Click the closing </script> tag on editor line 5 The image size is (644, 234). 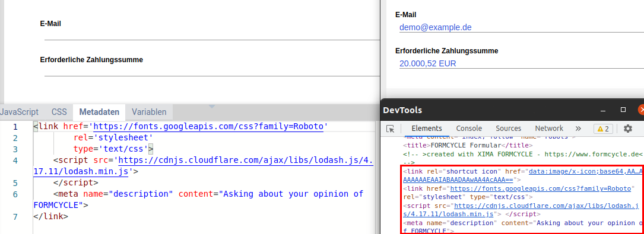pyautogui.click(x=75, y=182)
